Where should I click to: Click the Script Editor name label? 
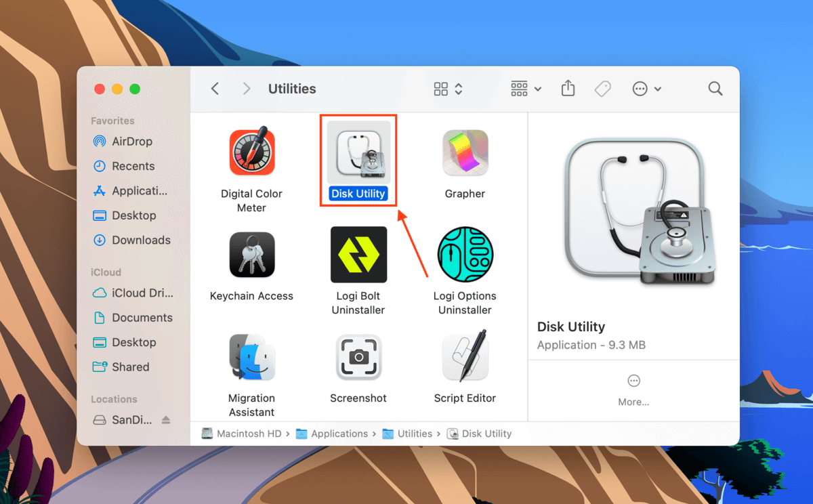(x=465, y=398)
